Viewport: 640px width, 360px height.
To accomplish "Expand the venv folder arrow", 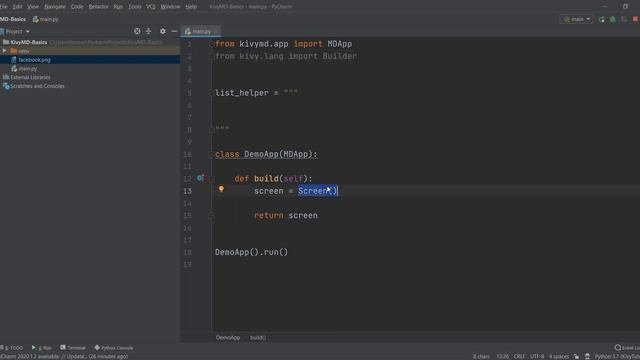I will (x=4, y=51).
